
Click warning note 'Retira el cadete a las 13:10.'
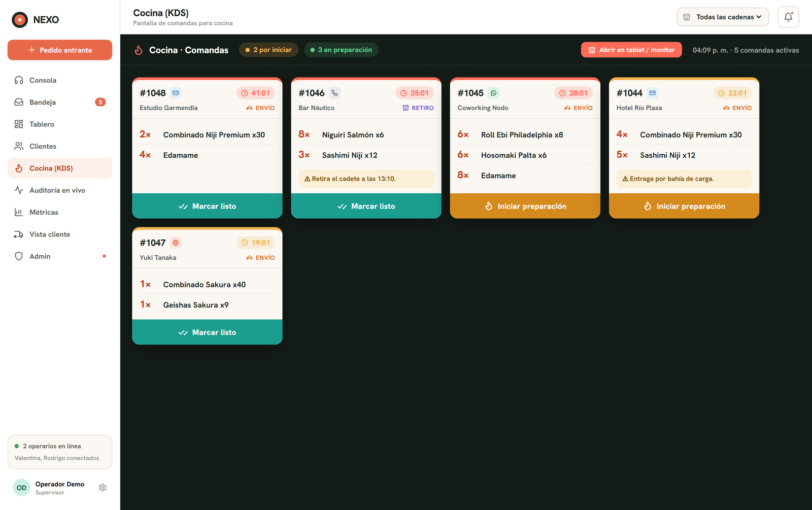pos(366,179)
